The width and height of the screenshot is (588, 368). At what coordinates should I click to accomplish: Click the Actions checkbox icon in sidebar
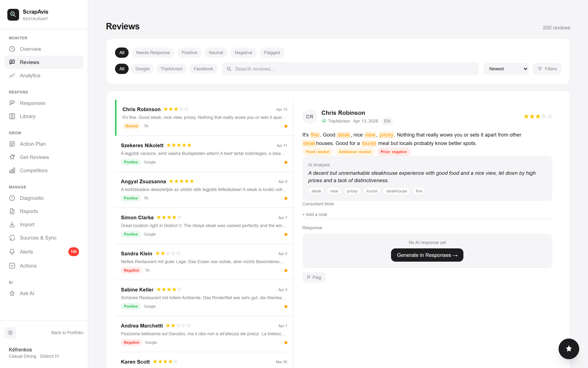coord(12,266)
